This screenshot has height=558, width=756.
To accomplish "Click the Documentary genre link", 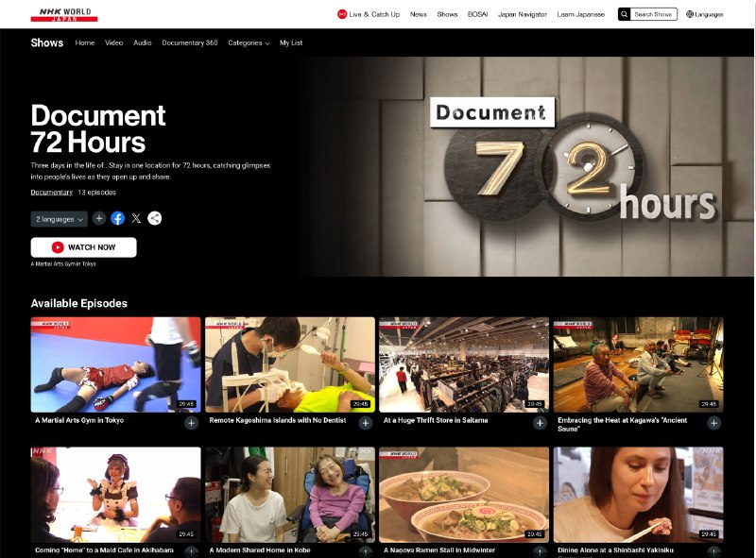I will pos(52,193).
